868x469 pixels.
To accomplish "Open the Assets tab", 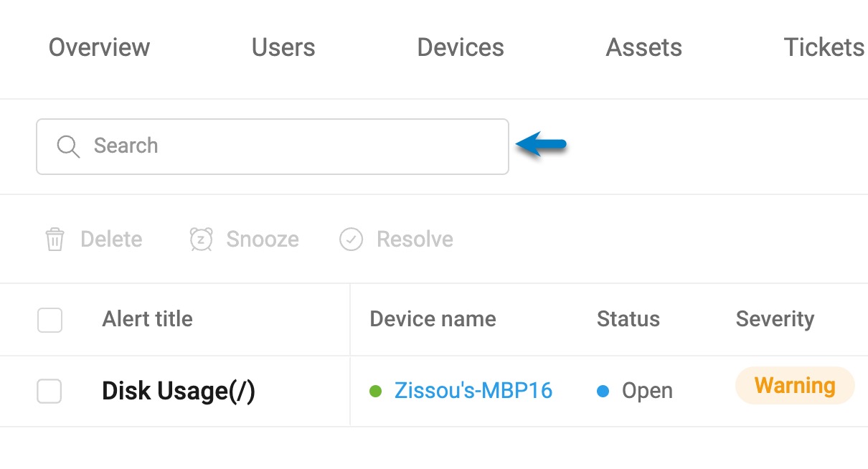I will (x=644, y=47).
